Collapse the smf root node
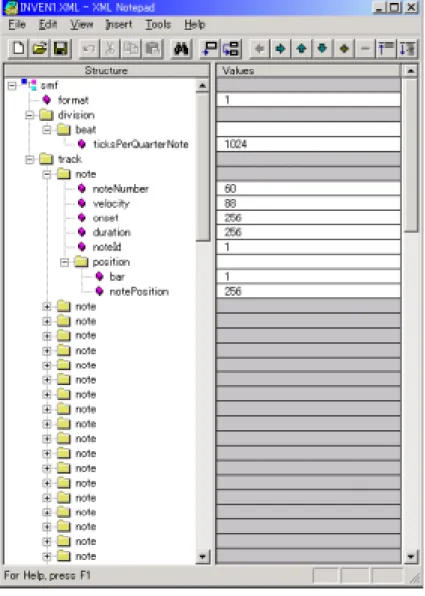 click(12, 86)
